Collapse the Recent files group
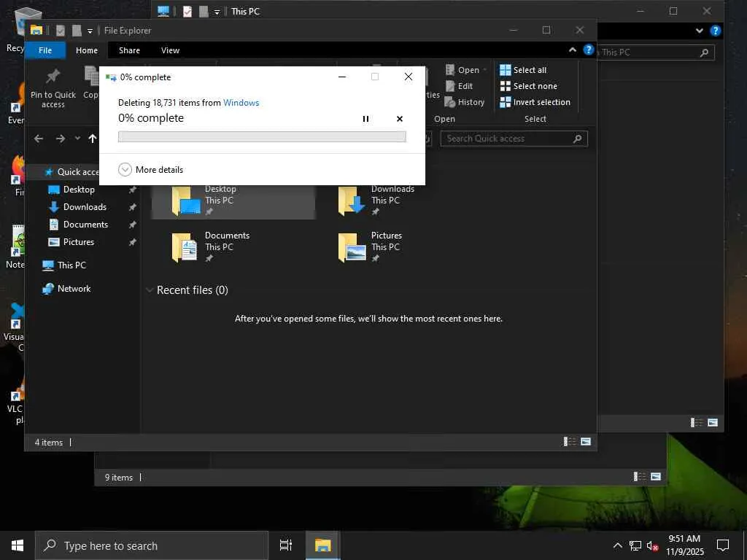 coord(149,290)
